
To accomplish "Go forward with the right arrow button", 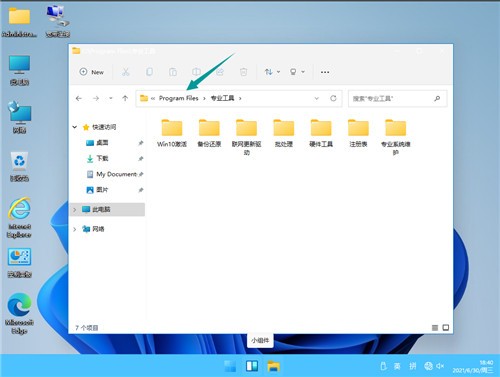I will [x=96, y=98].
